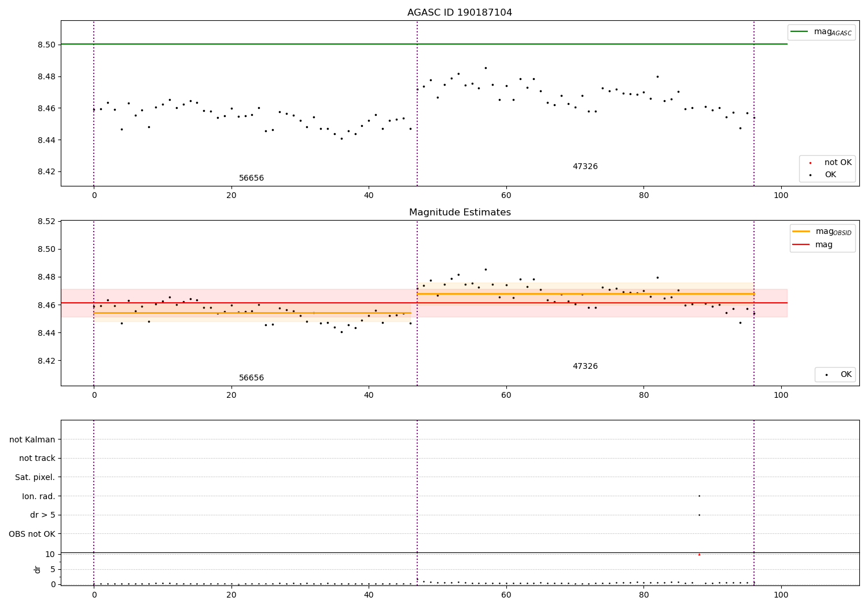Click the data point on the 'Ion. rad.' row
Viewport: 868px width, 608px height.
pos(699,496)
